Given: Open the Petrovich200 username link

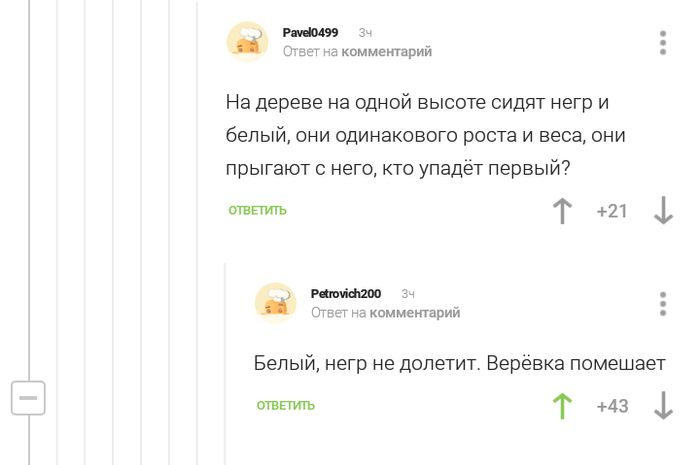Looking at the screenshot, I should [345, 294].
